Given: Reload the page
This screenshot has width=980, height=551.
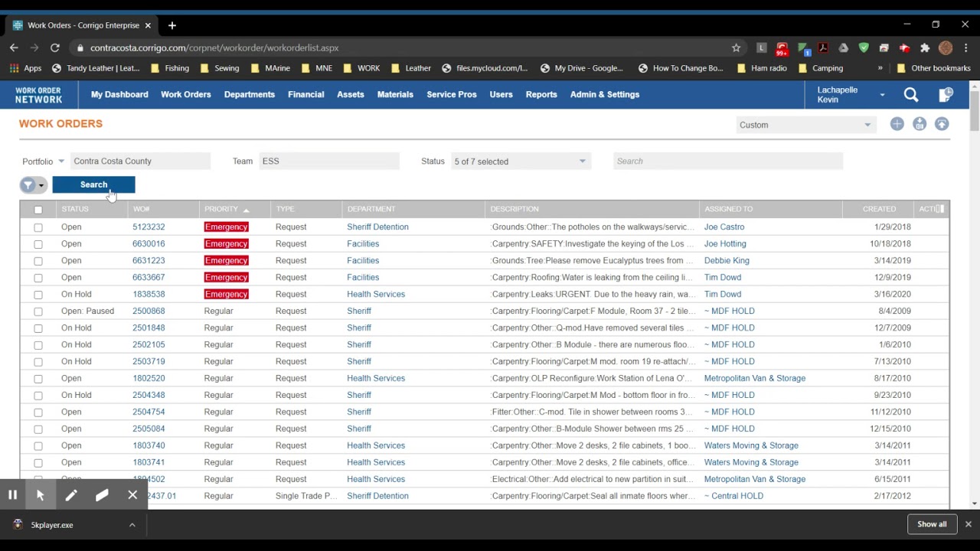Looking at the screenshot, I should [54, 47].
